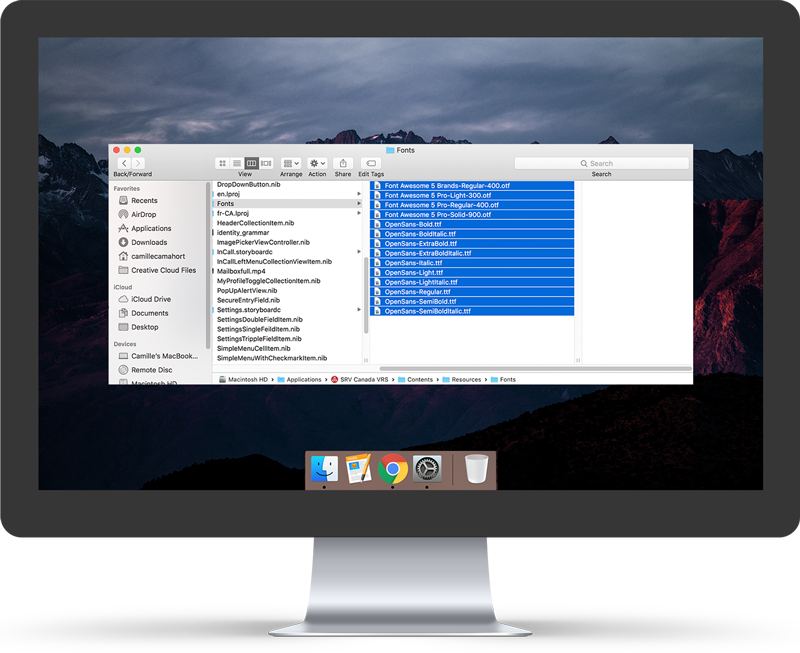Click the horizontal scrollbar below columns
The image size is (800, 653).
(536, 368)
